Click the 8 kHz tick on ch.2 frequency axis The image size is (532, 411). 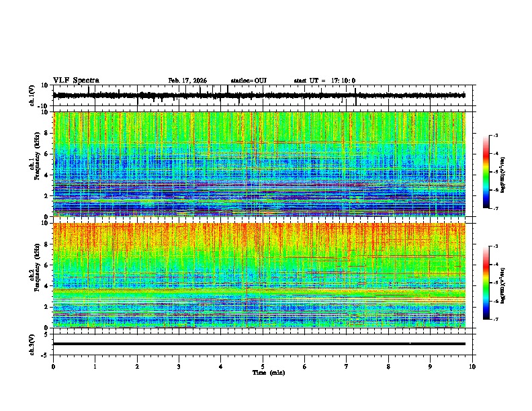47,244
